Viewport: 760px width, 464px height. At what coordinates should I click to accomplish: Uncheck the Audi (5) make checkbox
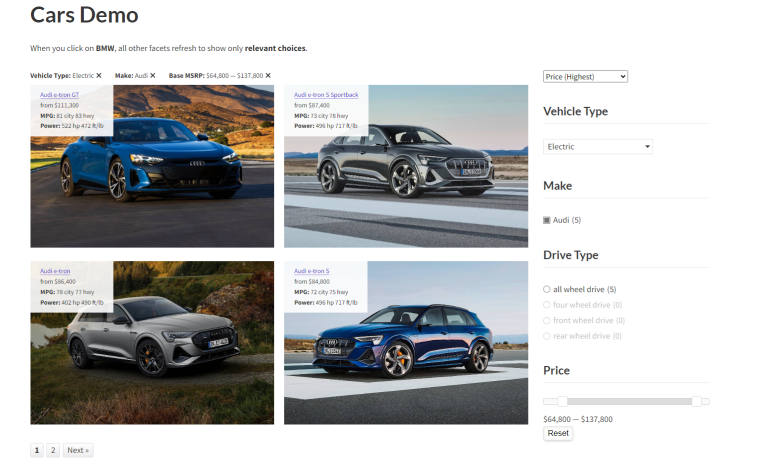[x=547, y=220]
